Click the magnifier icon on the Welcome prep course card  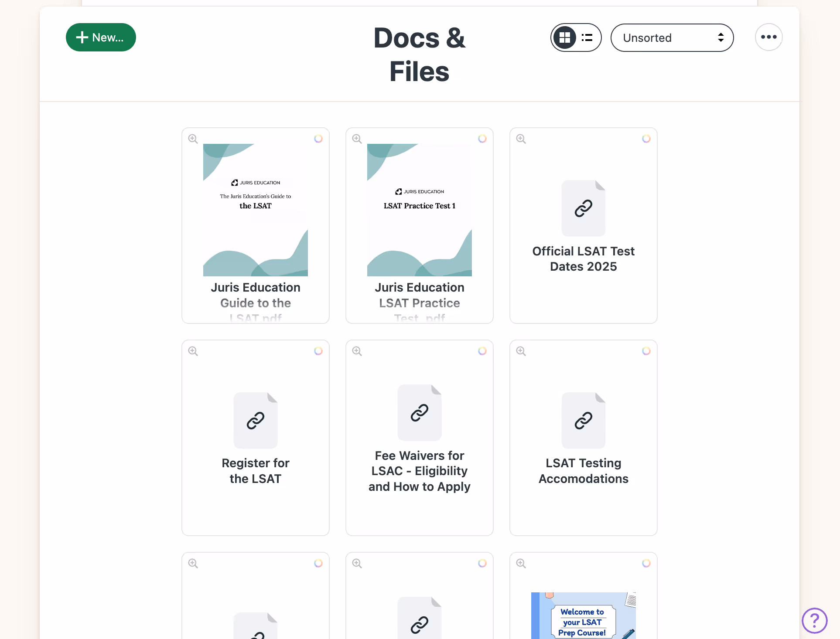click(x=521, y=563)
